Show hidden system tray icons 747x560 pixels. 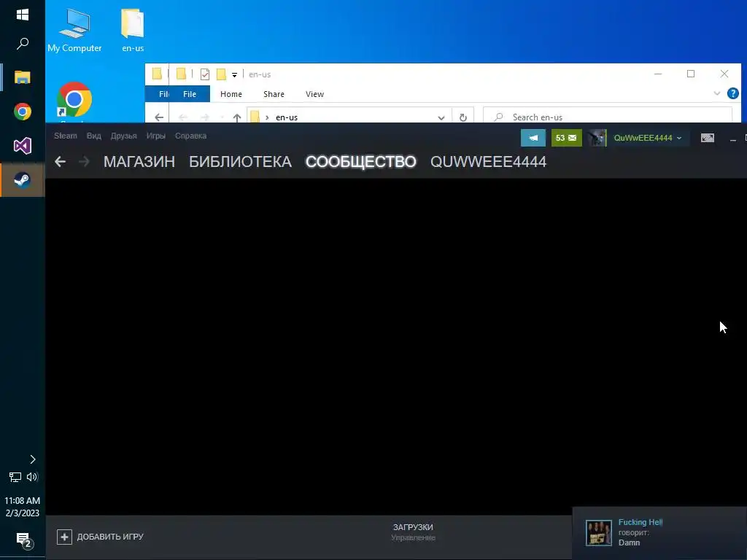coord(32,459)
